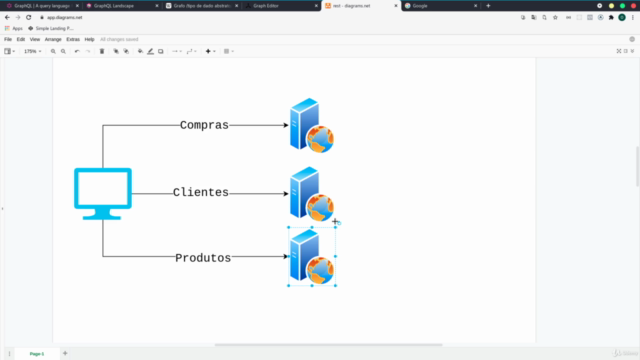640x360 pixels.
Task: Open the browser extensions puzzle icon
Action: pos(611,18)
